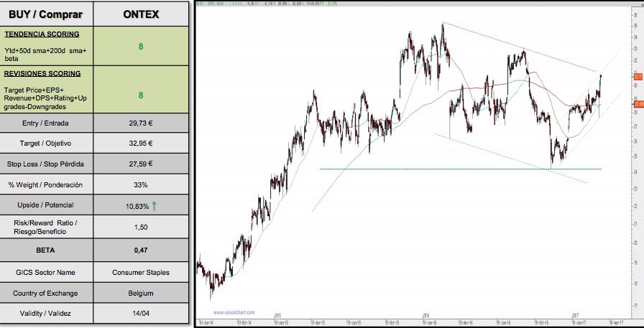The image size is (644, 328).
Task: Click the green upside arrow icon
Action: (154, 206)
